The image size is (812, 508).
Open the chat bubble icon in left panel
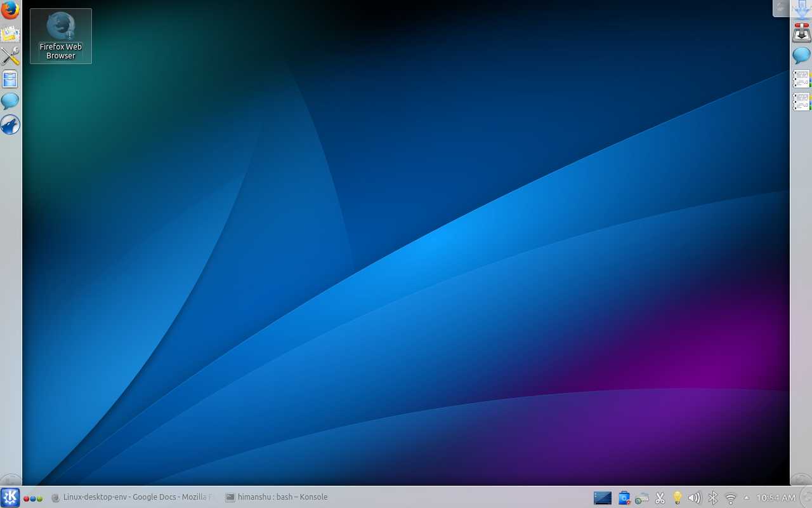pyautogui.click(x=10, y=101)
